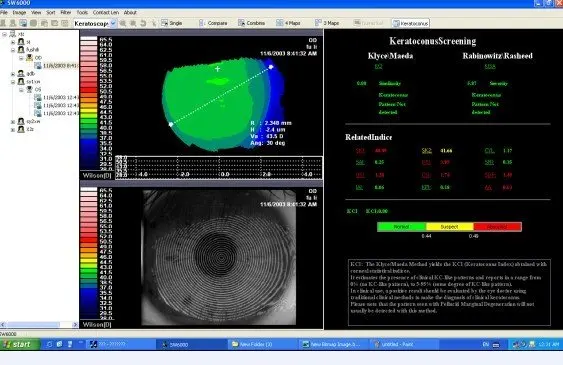Show the 3 Maps layout
Viewport: 563px width, 365px height.
327,23
